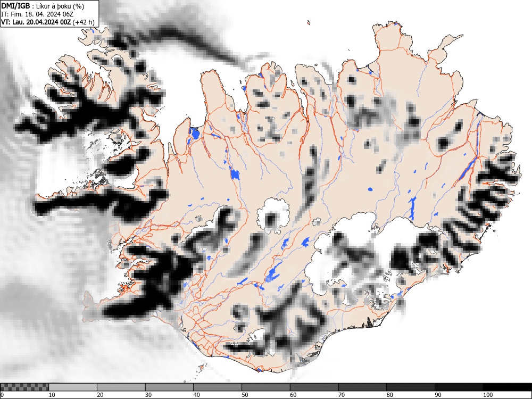Image resolution: width=532 pixels, height=399 pixels.
Task: Click the legend label '20'
Action: click(100, 395)
